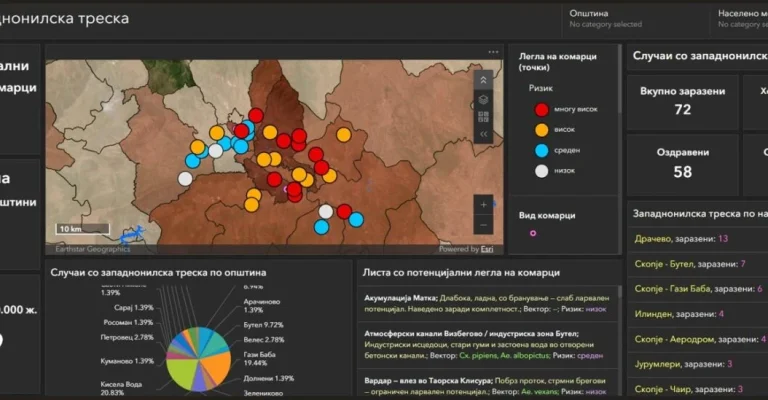
Task: Click the red 'многу висок' legend swatch
Action: pyautogui.click(x=541, y=109)
